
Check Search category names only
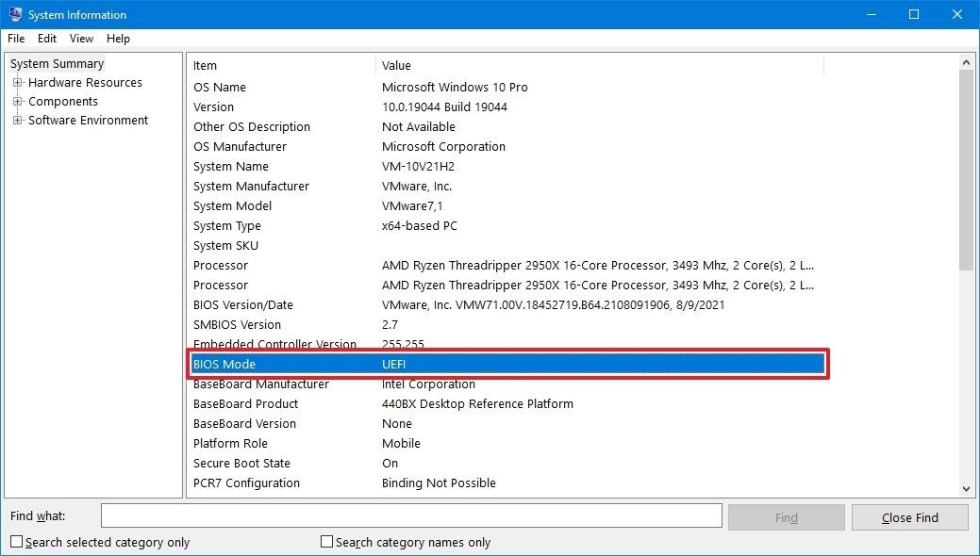(325, 543)
